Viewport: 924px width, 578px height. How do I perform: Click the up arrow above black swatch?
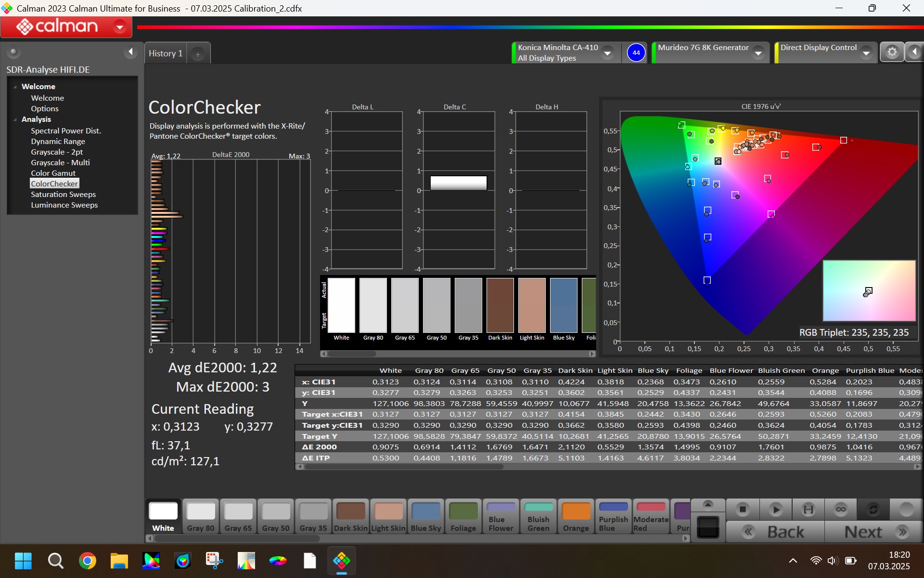click(708, 504)
